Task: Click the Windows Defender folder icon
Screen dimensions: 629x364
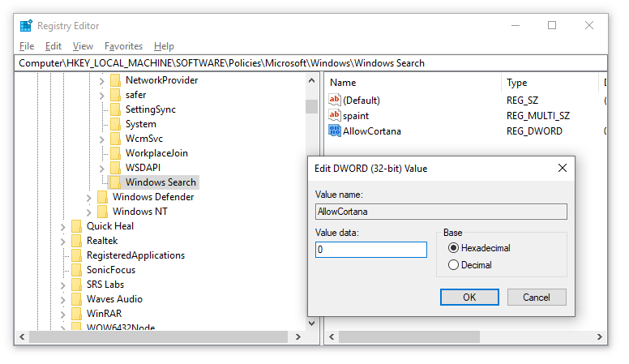Action: click(x=103, y=197)
